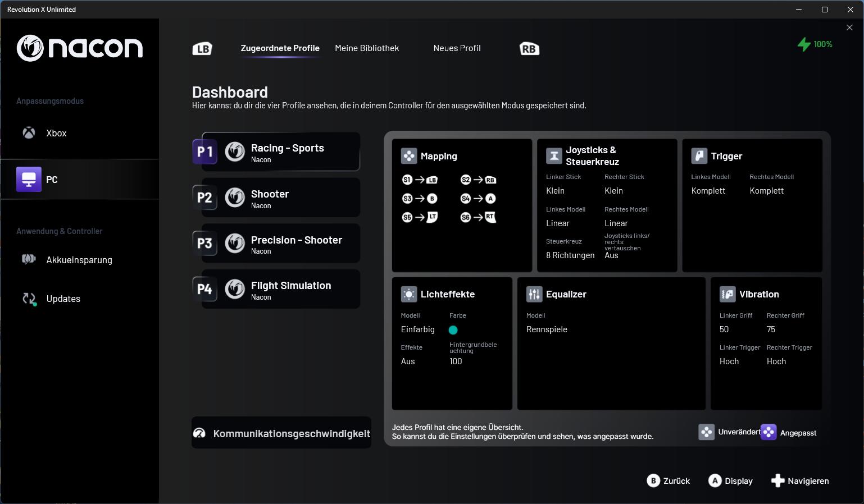864x504 pixels.
Task: Open the Equalizer sliders icon
Action: coord(534,294)
